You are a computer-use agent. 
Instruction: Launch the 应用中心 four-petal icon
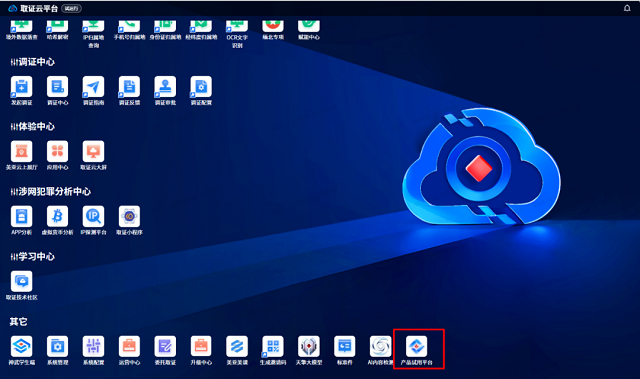click(x=58, y=151)
